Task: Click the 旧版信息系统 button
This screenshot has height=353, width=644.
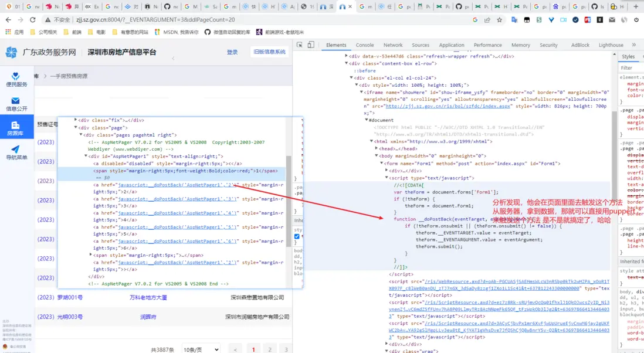Action: coord(269,52)
